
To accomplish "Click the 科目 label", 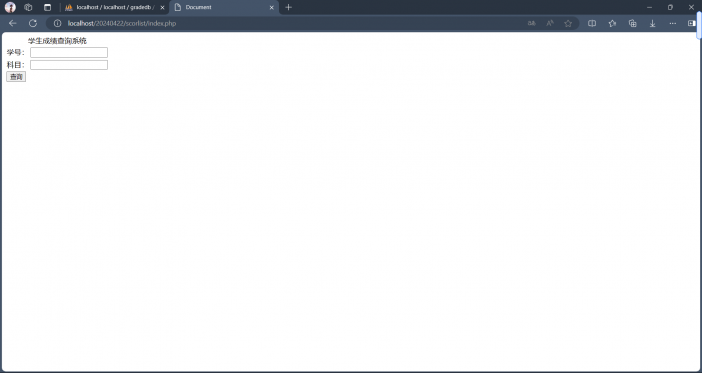I will point(16,65).
